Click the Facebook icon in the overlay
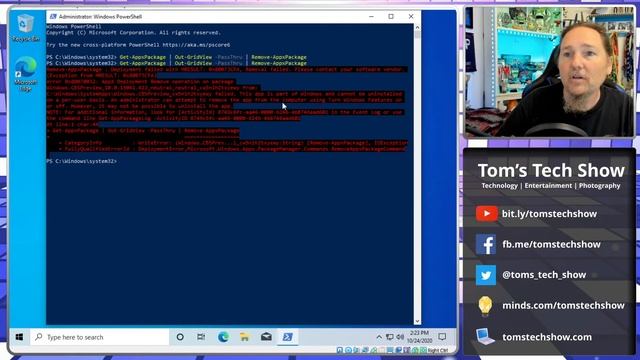This screenshot has height=360, width=640. click(486, 244)
